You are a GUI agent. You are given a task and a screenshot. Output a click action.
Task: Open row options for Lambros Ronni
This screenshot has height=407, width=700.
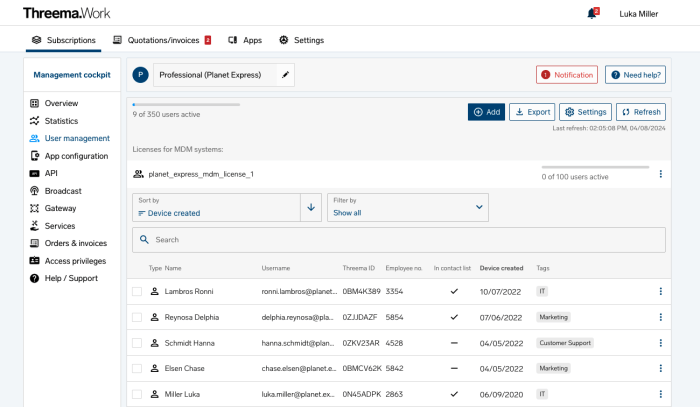661,291
